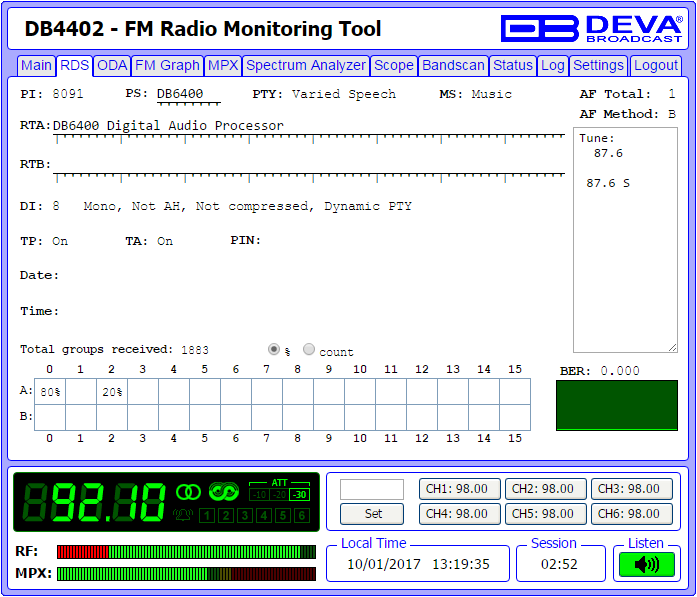Click the Logout tab
Viewport: 697px width, 597px height.
656,65
